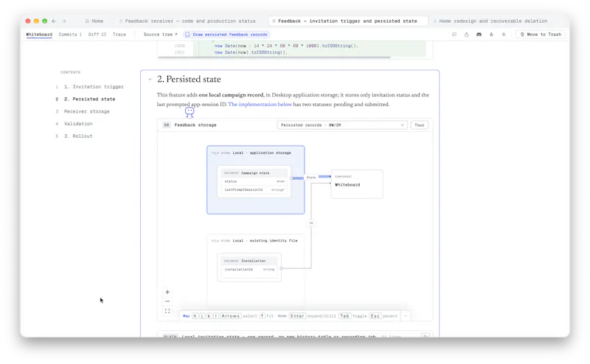Start the diagram Tour

(419, 125)
